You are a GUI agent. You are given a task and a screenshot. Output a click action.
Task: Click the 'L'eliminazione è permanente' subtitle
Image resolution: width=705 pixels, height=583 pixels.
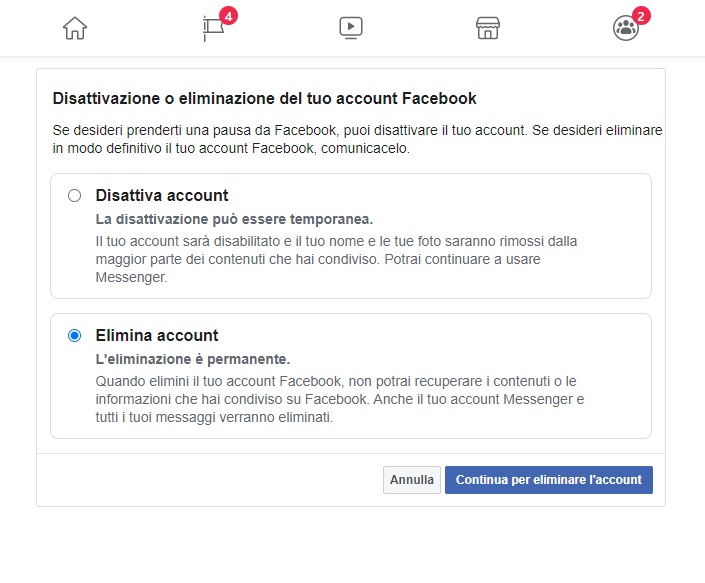click(x=193, y=359)
